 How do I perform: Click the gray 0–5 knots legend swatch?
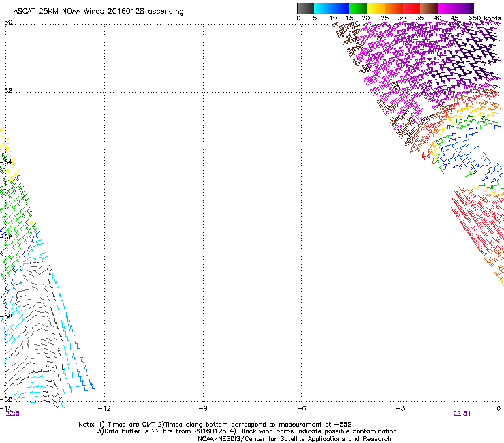(x=306, y=8)
